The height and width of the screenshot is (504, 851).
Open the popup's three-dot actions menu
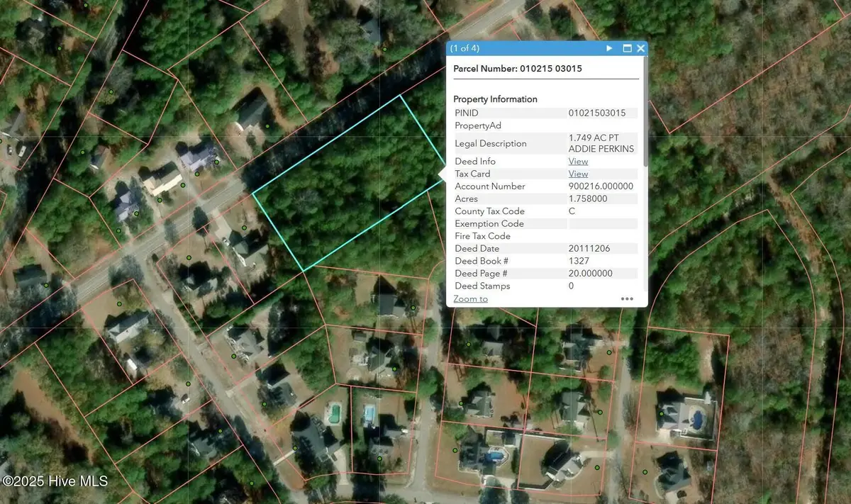627,298
